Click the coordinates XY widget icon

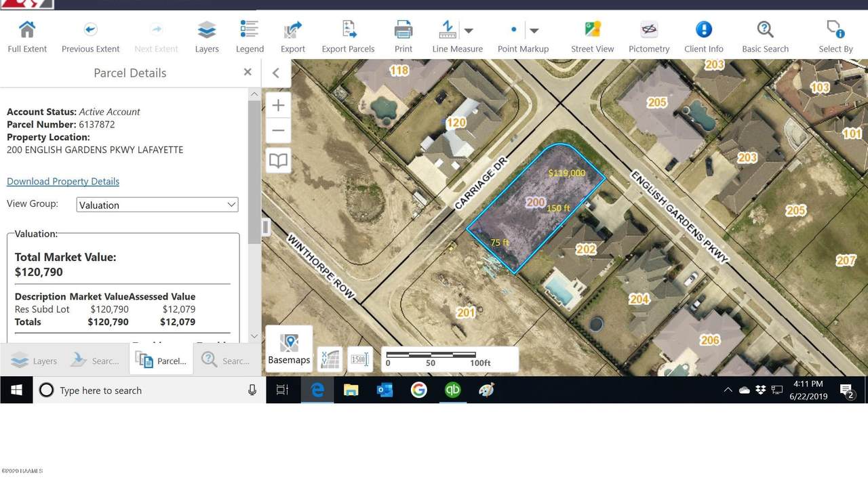pyautogui.click(x=330, y=359)
